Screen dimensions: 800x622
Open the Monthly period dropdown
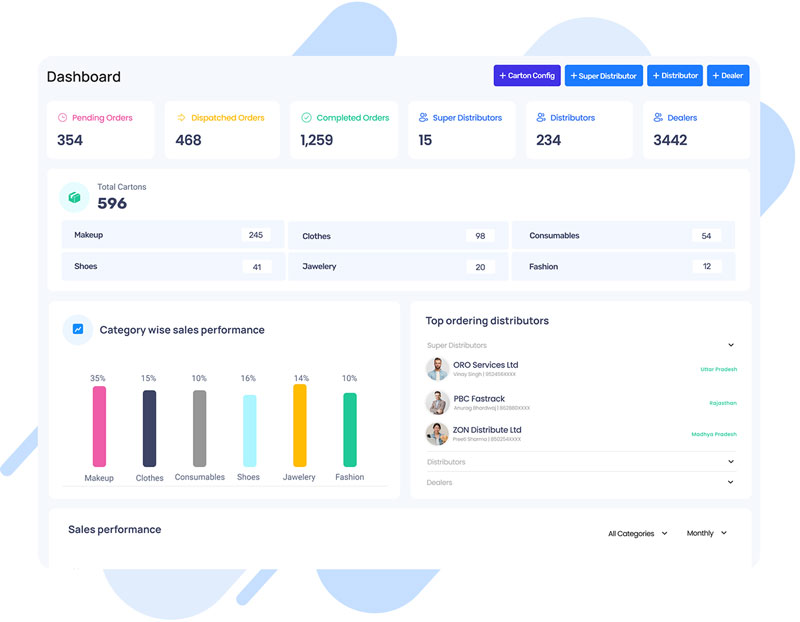tap(706, 533)
